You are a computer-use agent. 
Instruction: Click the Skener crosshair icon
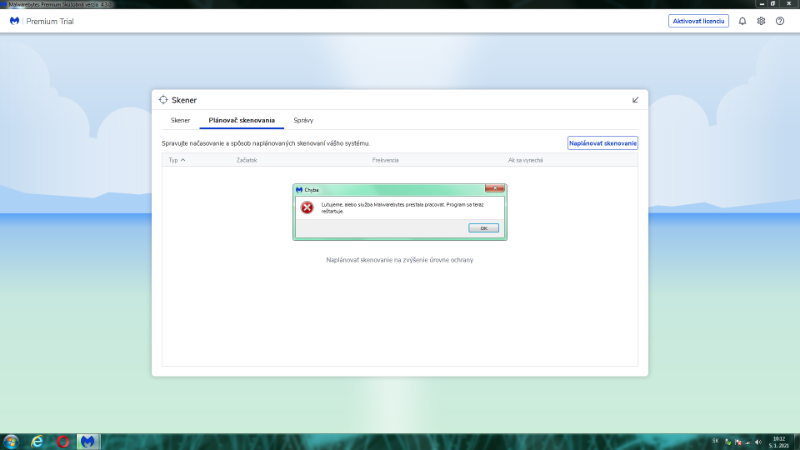point(163,100)
